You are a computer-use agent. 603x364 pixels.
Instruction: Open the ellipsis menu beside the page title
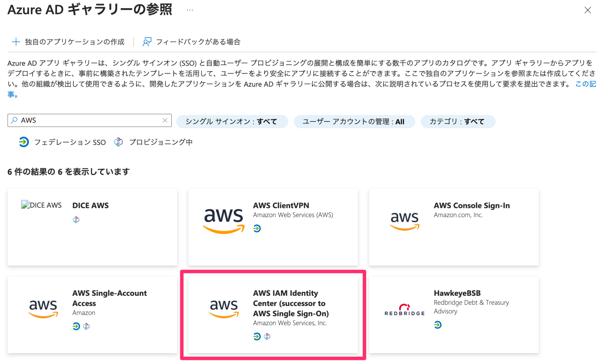(x=190, y=10)
